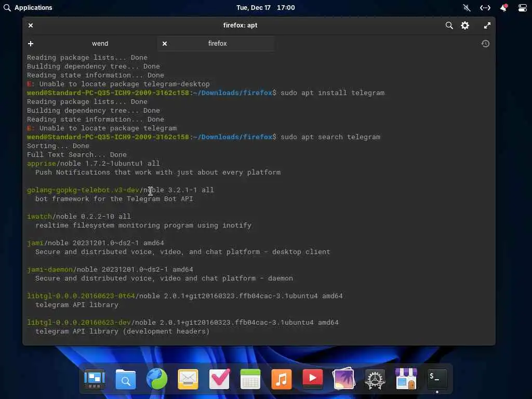Click the 'firefox: apt' window title
The height and width of the screenshot is (399, 532).
(240, 25)
